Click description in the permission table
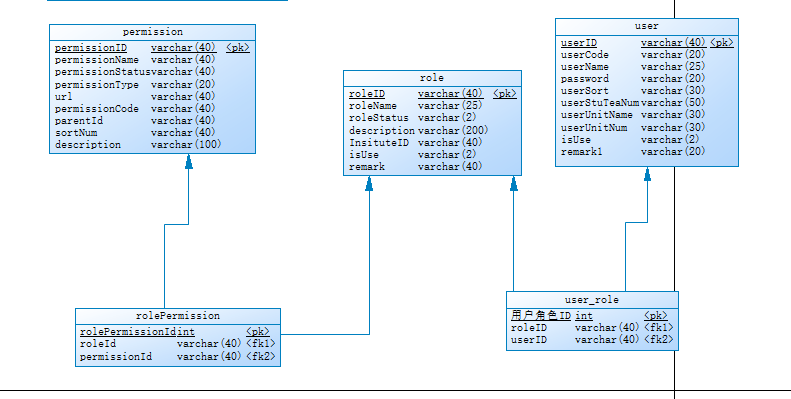791x399 pixels. pos(88,145)
